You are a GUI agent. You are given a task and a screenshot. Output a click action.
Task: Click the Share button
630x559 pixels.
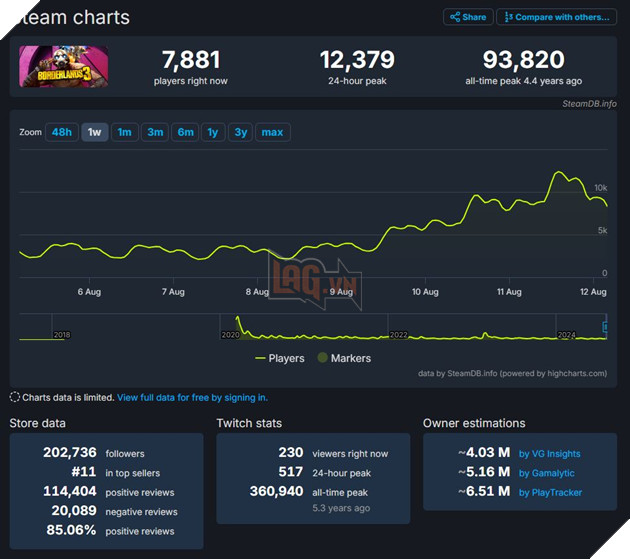click(467, 17)
